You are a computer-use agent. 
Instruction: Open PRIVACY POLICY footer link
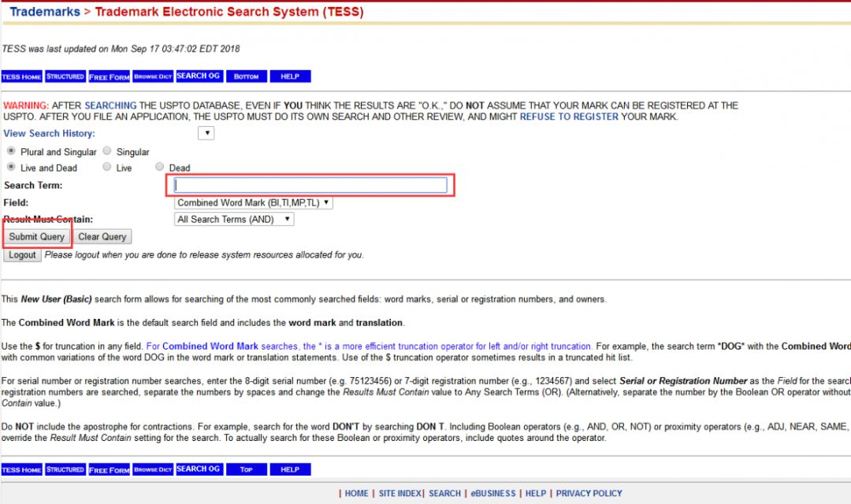click(589, 493)
